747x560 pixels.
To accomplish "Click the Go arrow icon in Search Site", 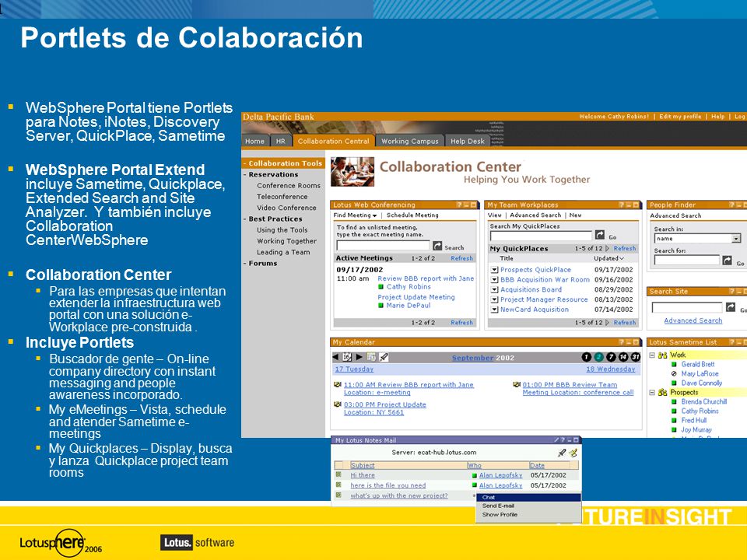I will point(731,307).
